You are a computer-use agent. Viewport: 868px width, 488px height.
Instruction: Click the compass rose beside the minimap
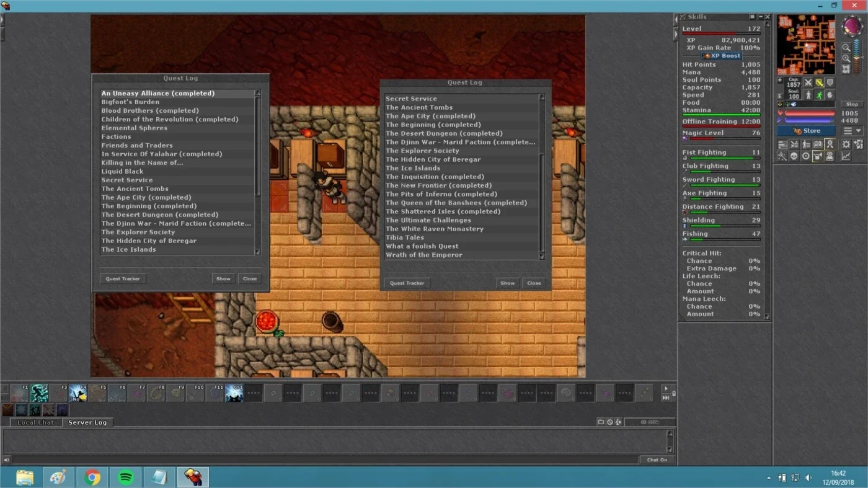852,27
